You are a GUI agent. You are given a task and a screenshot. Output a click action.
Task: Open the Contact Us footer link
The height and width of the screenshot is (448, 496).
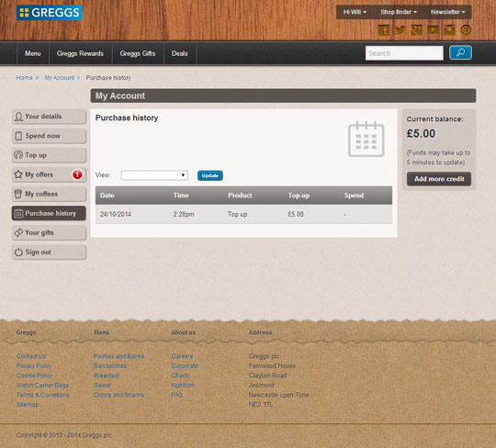pyautogui.click(x=31, y=356)
